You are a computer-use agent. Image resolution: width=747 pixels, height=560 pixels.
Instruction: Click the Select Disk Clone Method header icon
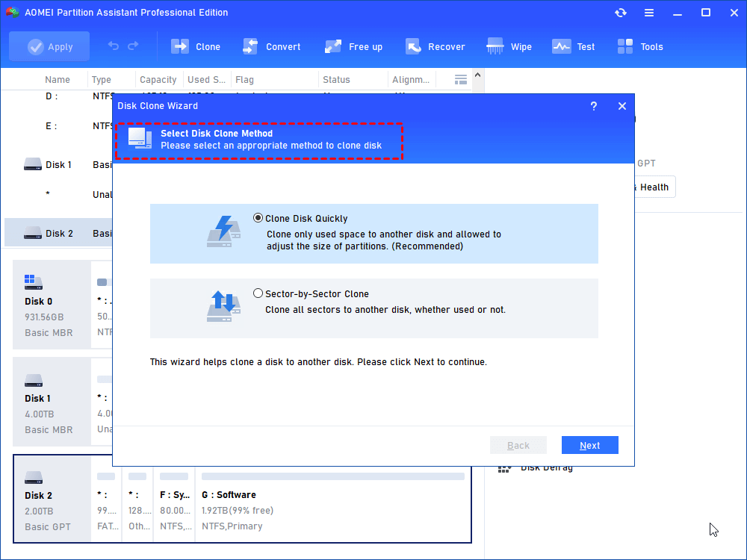click(140, 139)
